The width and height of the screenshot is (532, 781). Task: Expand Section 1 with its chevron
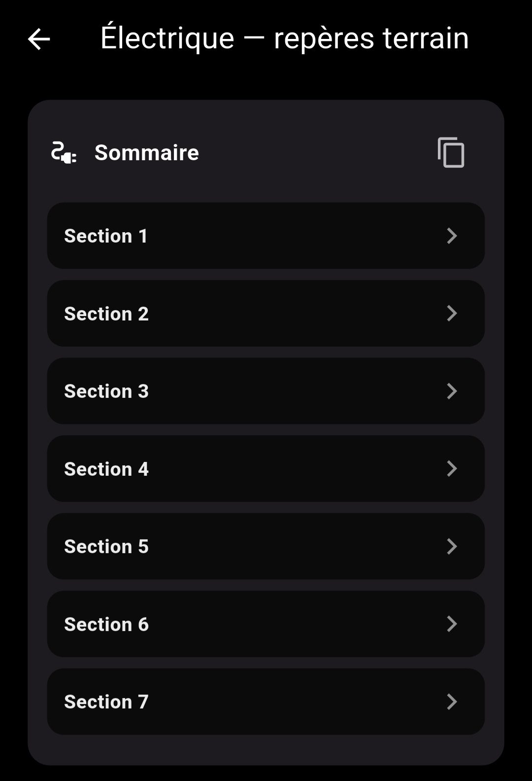(x=452, y=236)
